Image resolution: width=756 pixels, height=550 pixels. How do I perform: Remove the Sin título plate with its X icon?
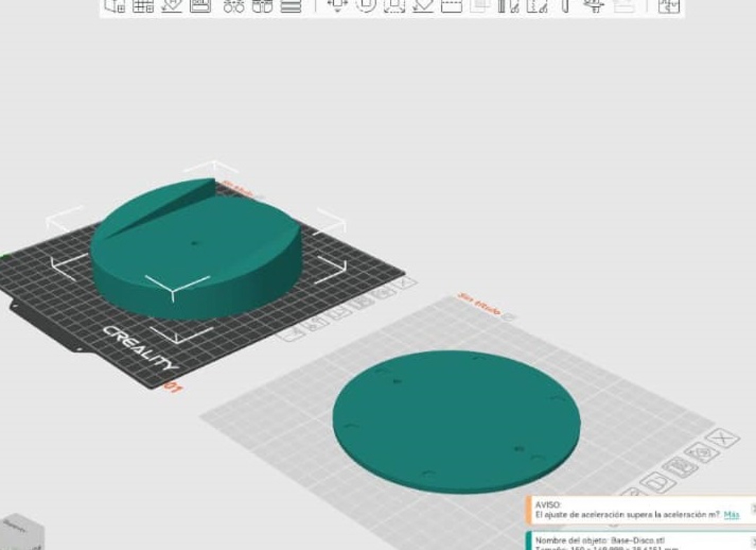click(722, 439)
